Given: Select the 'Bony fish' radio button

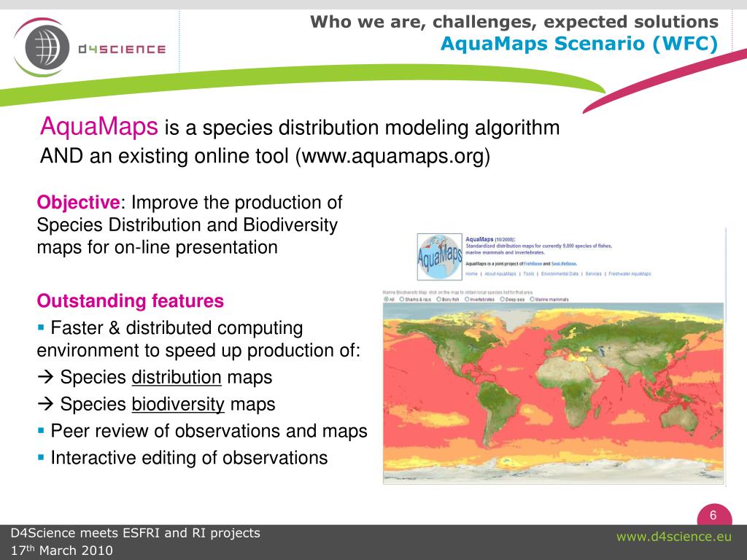Looking at the screenshot, I should pyautogui.click(x=439, y=300).
